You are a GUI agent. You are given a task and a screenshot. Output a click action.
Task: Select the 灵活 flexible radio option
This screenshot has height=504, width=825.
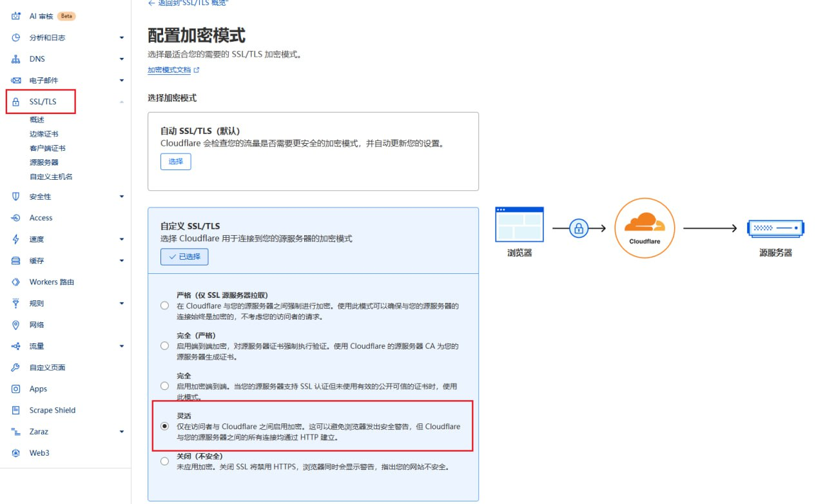165,426
